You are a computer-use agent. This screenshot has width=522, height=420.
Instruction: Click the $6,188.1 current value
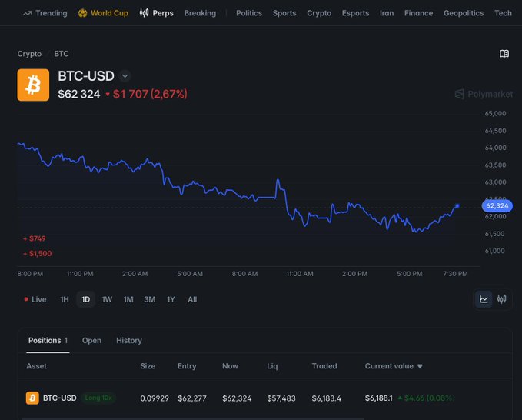[378, 398]
